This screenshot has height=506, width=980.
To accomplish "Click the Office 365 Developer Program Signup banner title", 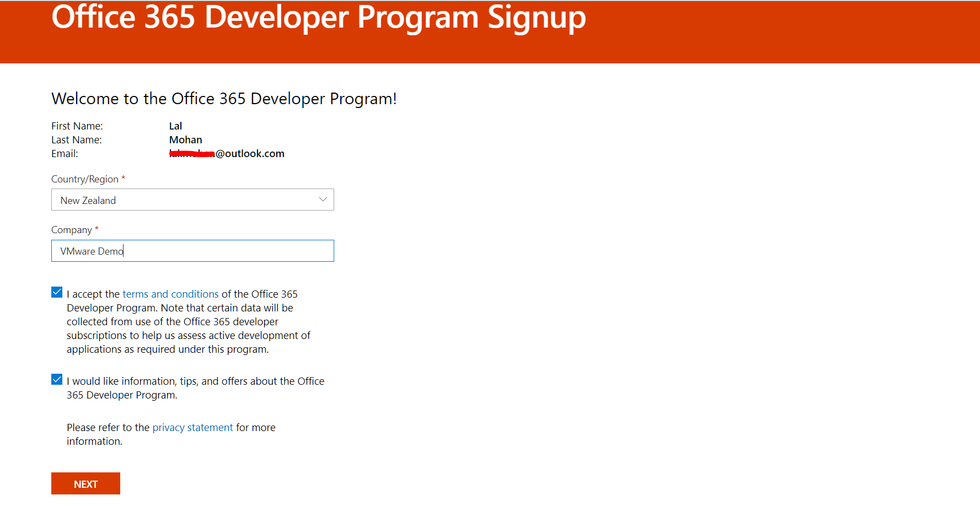I will click(318, 18).
